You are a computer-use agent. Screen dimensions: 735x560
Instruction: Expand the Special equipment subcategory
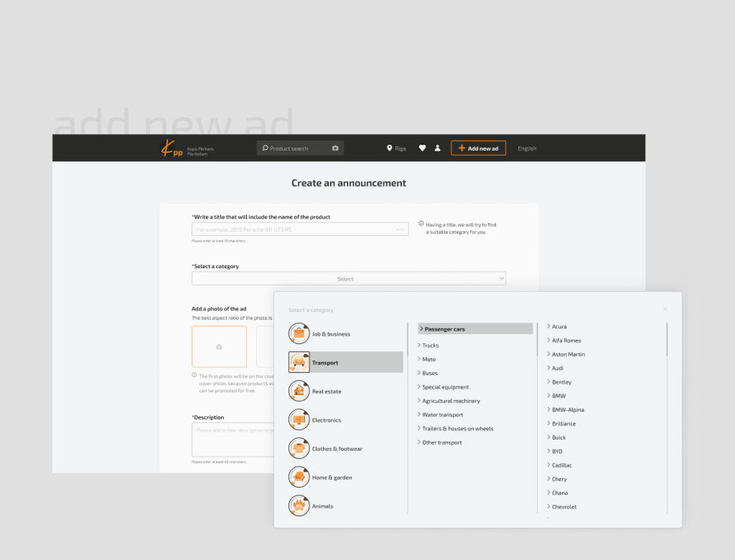pos(444,387)
